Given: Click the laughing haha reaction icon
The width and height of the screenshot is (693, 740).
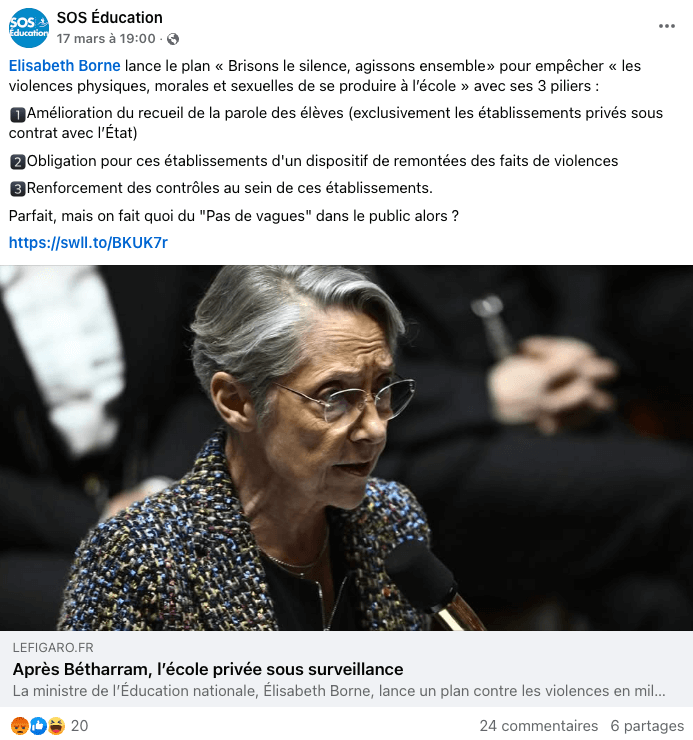Looking at the screenshot, I should [56, 726].
